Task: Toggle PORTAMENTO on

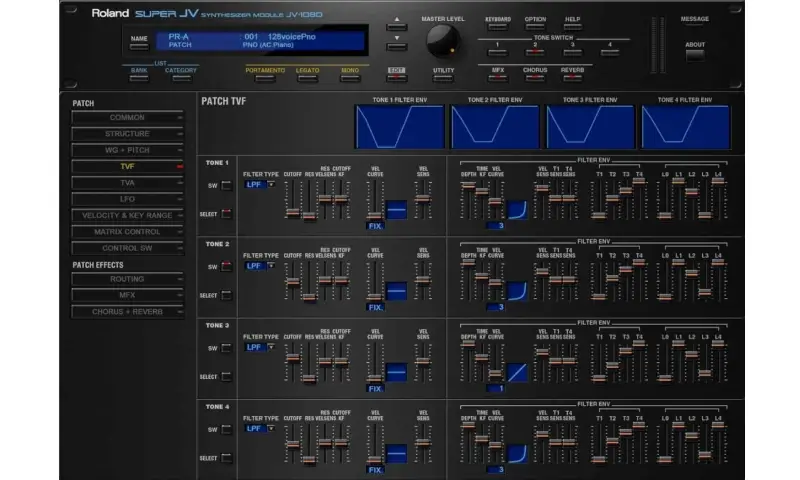Action: point(265,78)
